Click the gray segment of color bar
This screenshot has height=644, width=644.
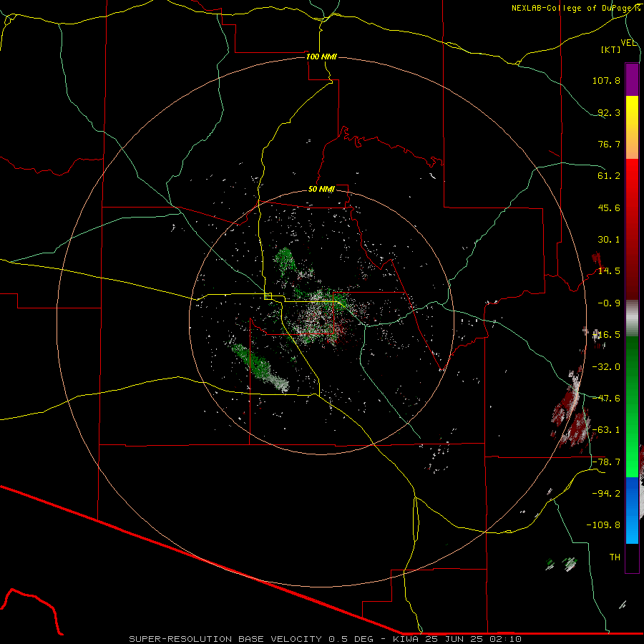[632, 318]
